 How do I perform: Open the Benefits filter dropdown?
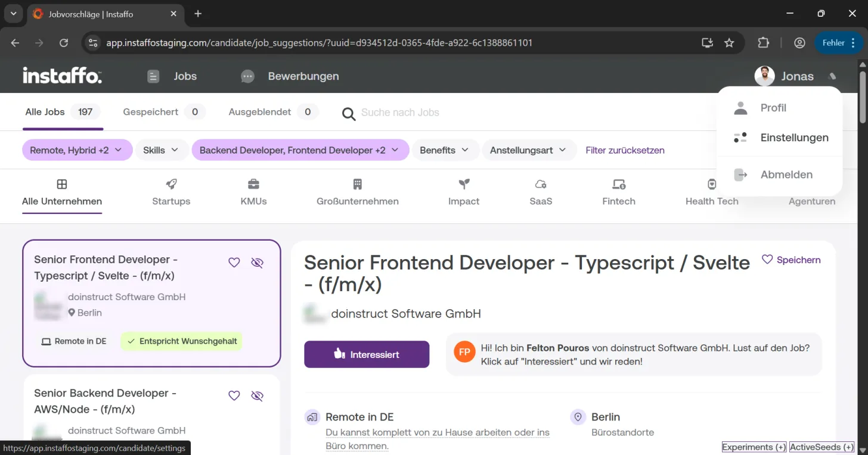click(x=445, y=150)
